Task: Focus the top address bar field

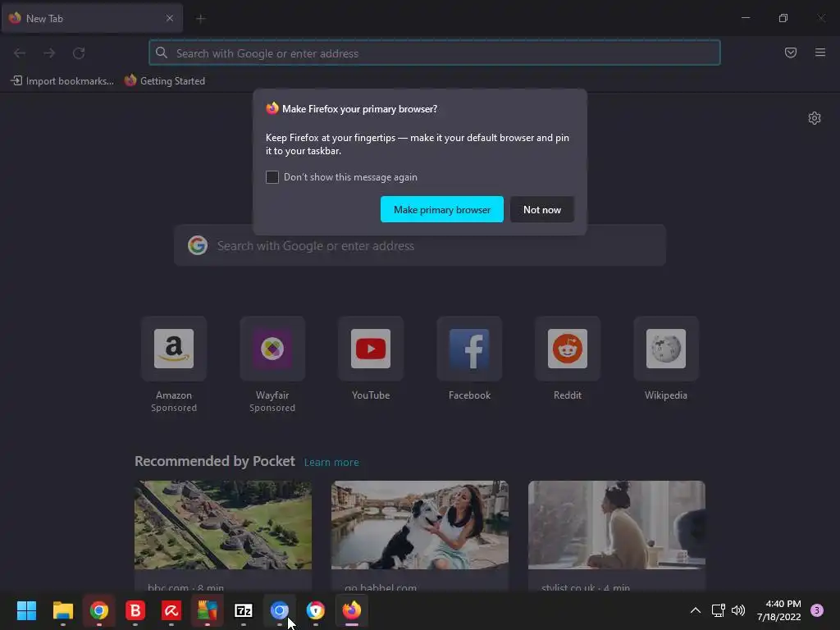Action: coord(435,53)
